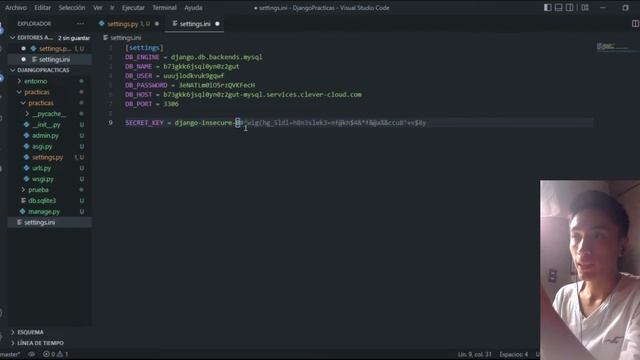The width and height of the screenshot is (640, 360).
Task: Click the DB_NAME line of code
Action: click(x=182, y=67)
